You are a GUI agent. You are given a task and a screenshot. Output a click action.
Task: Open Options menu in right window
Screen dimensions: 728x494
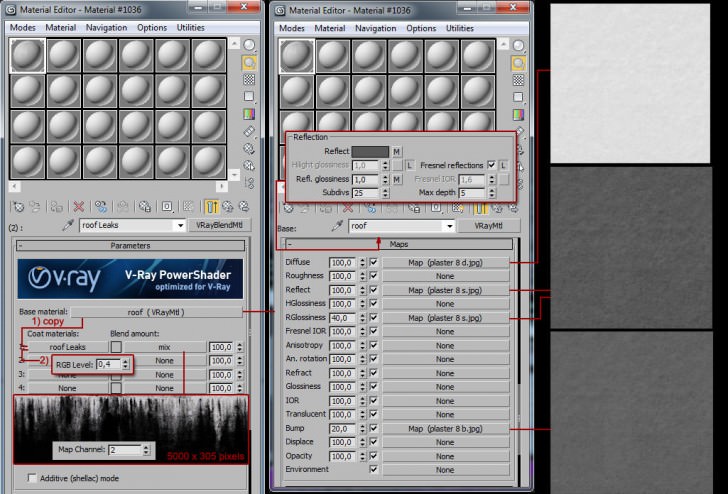tap(421, 28)
